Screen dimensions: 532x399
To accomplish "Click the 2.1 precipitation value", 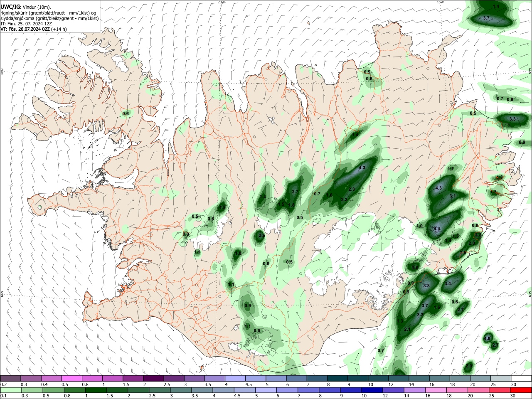I will click(407, 329).
